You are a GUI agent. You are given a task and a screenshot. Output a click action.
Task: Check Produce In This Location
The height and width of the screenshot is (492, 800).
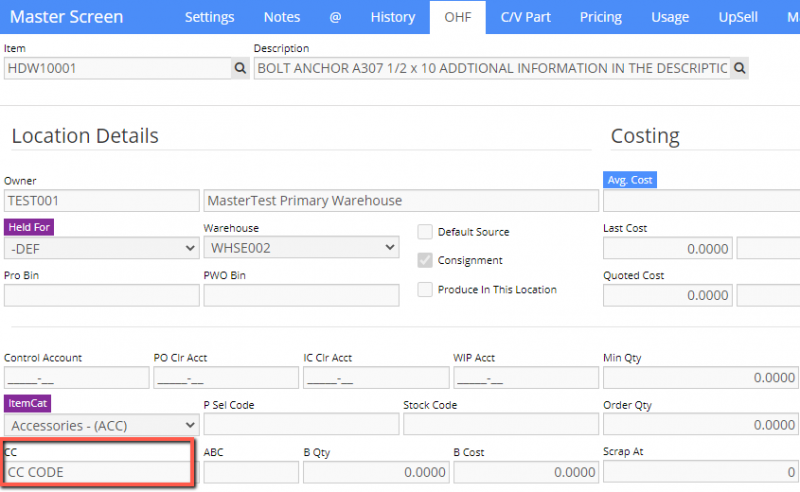point(425,289)
